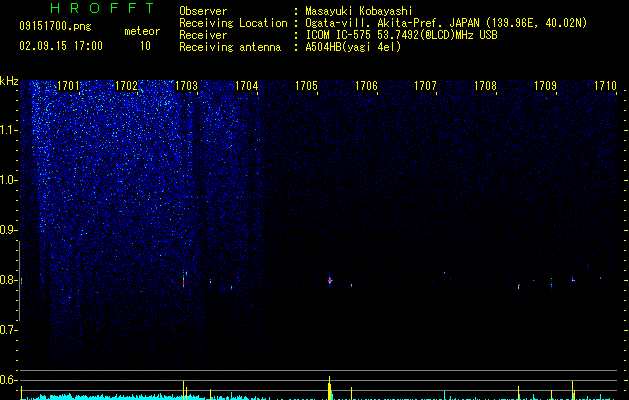The height and width of the screenshot is (400, 629).
Task: Click the 0.7 kHz axis label
Action: click(8, 330)
